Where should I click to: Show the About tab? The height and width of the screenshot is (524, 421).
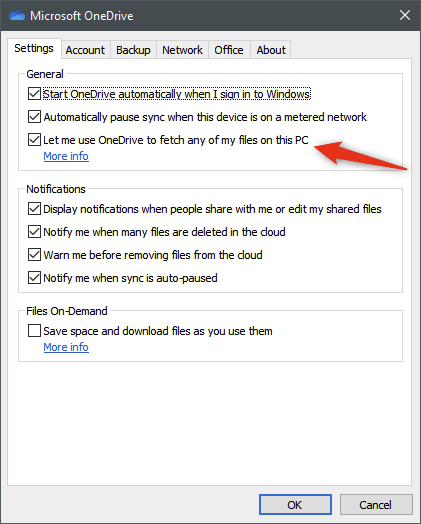tap(271, 50)
